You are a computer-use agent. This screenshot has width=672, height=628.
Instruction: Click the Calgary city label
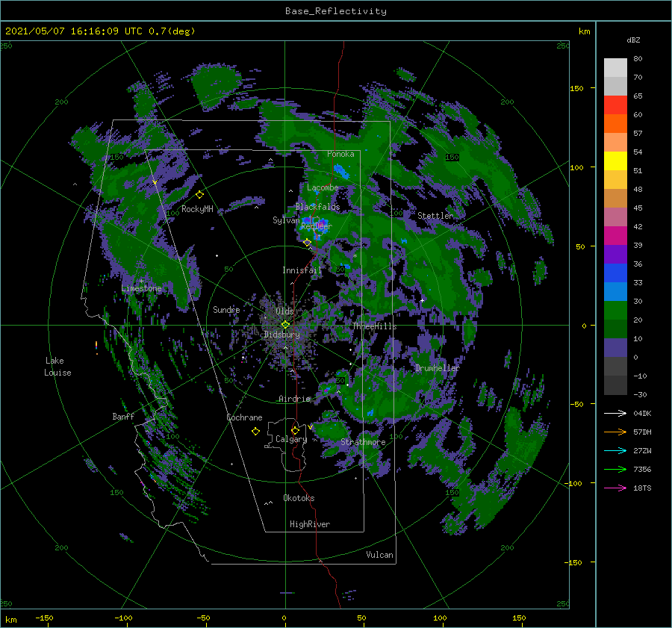click(x=291, y=439)
